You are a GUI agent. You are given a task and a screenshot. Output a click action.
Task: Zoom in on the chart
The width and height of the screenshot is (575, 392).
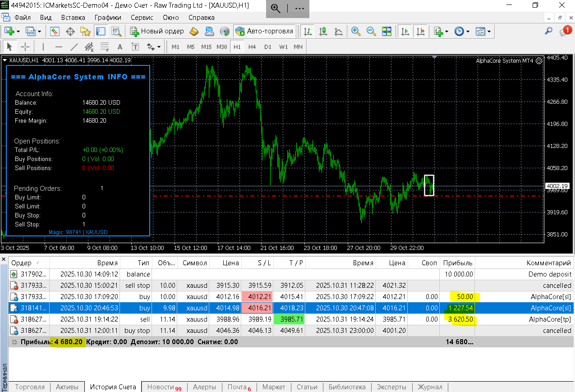click(x=356, y=32)
